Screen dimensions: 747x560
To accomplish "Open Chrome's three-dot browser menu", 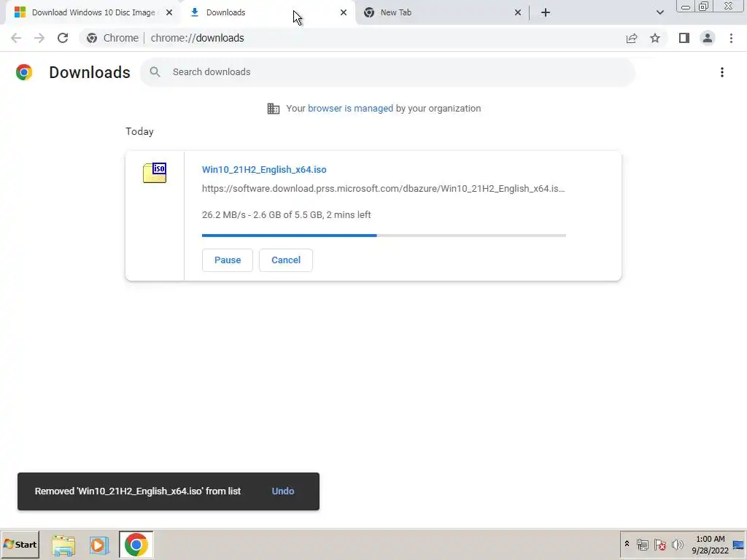I will (731, 38).
